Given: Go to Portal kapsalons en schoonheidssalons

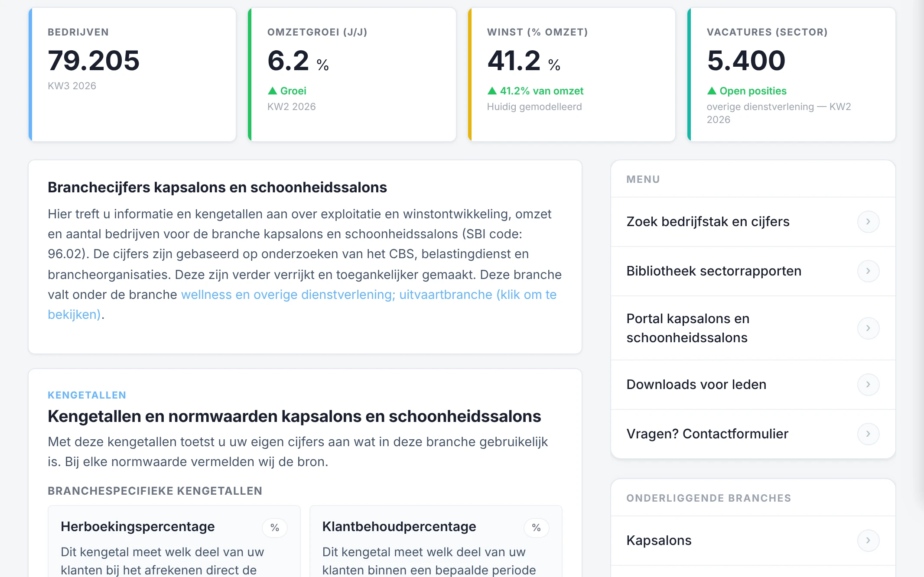Looking at the screenshot, I should click(x=753, y=328).
